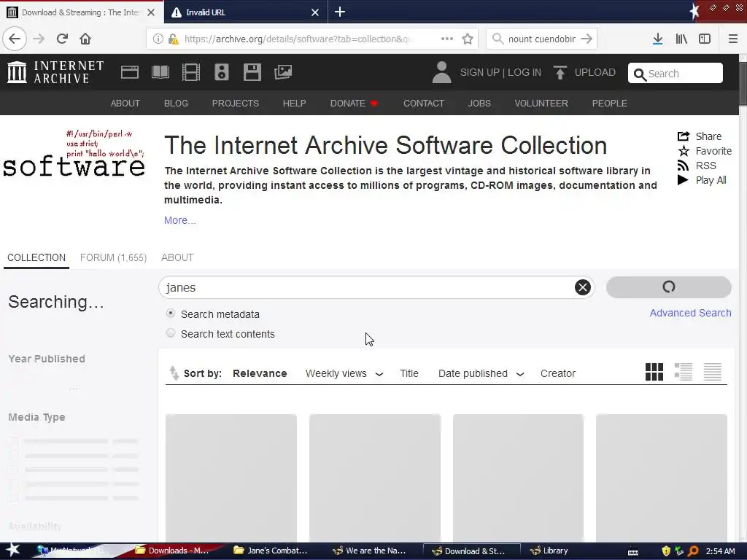This screenshot has width=747, height=560.
Task: Open the downloads panel arrow icon
Action: pyautogui.click(x=657, y=39)
